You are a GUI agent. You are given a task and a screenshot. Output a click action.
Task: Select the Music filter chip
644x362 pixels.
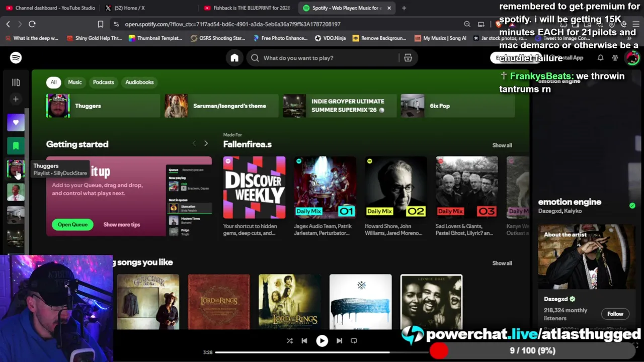coord(75,82)
